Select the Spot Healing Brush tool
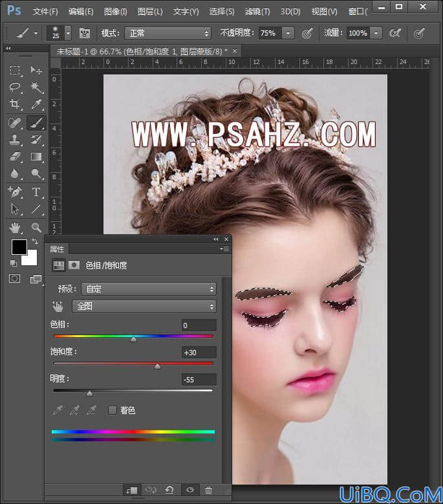443x504 pixels. coord(15,123)
